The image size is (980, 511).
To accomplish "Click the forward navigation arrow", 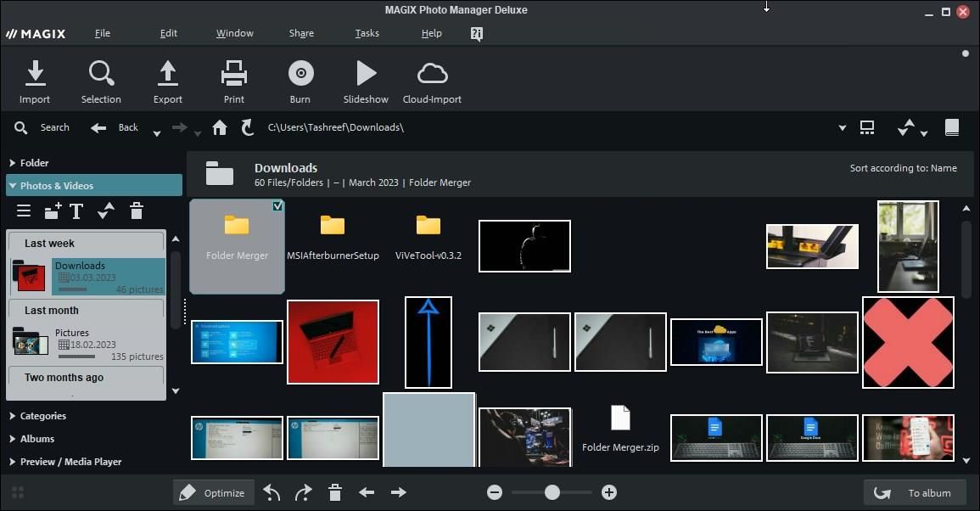I will click(179, 127).
